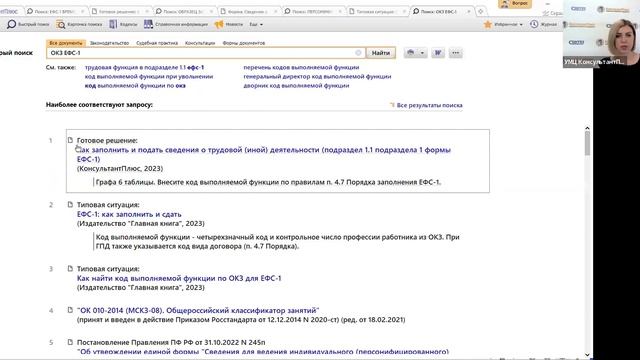The height and width of the screenshot is (360, 640).
Task: Click the scrollbar up arrow
Action: pos(587,128)
